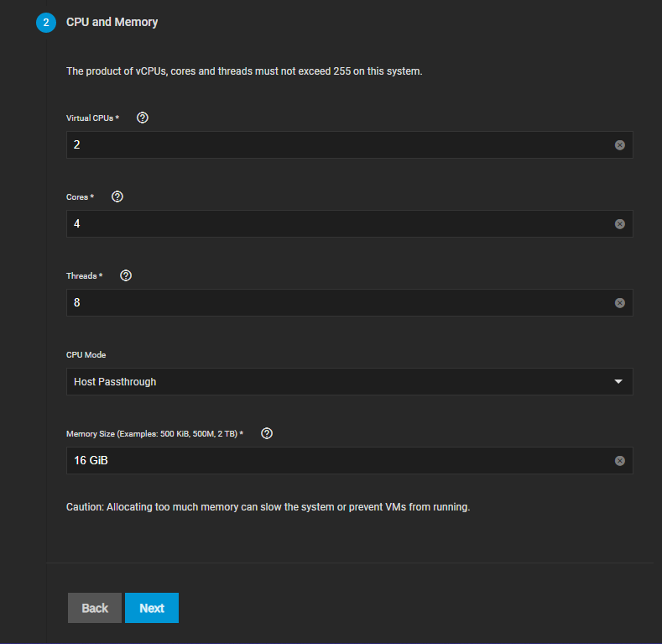Click the Threads help question mark
The image size is (662, 644).
125,276
